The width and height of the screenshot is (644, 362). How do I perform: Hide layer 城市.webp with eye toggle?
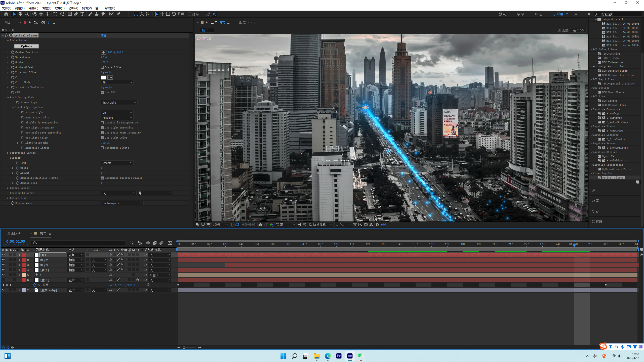(x=3, y=290)
